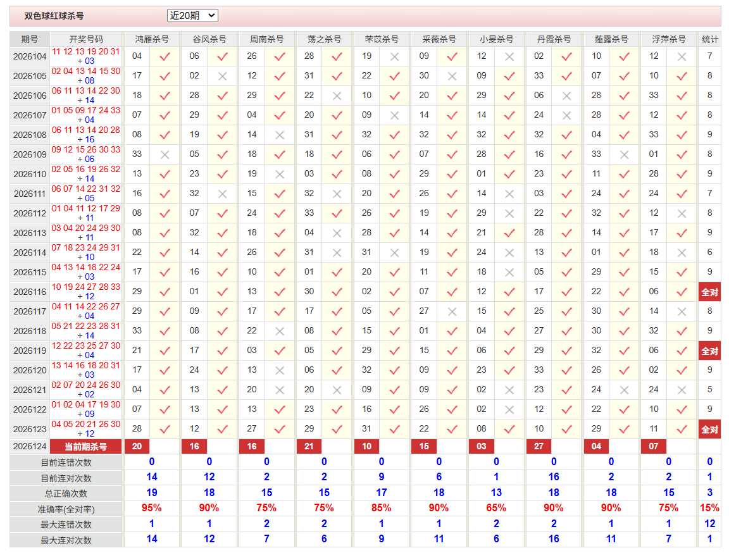Click the cross mark for 蘋露杀号 in period 2026121

[625, 390]
